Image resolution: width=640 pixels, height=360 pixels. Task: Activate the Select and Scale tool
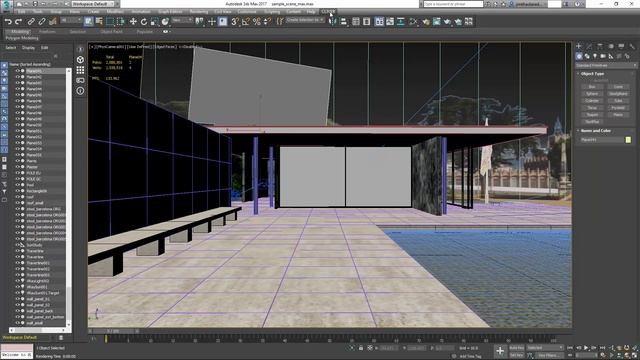pos(154,21)
